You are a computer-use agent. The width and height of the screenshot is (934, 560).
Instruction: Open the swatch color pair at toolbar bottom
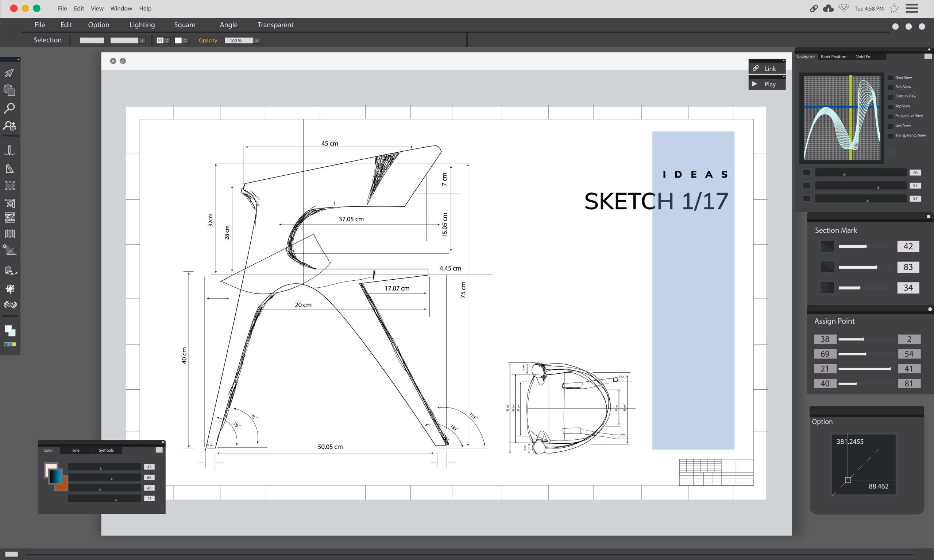(x=10, y=331)
